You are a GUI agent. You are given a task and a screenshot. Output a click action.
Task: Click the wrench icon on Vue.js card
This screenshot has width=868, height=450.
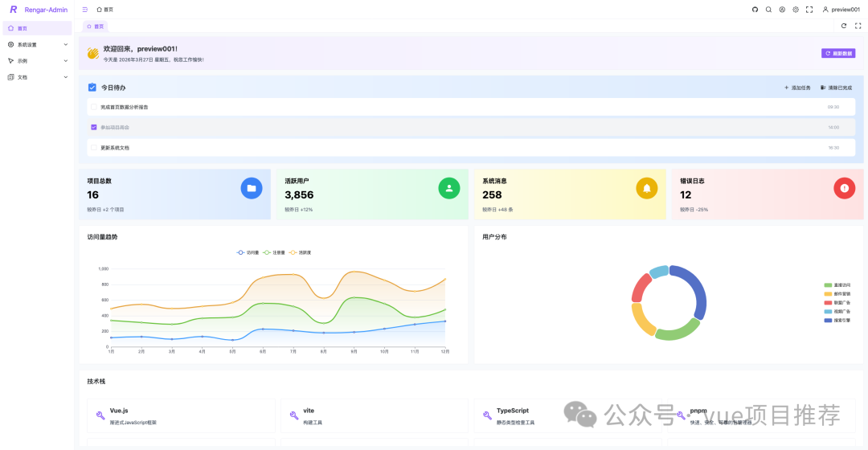coord(100,415)
